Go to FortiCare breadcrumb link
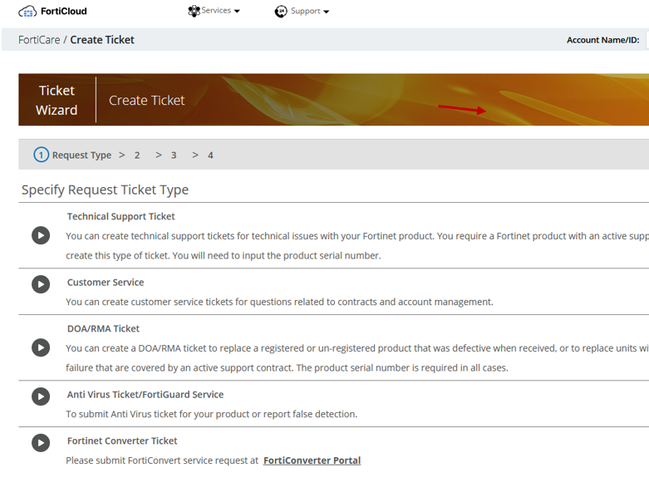The image size is (649, 478). (38, 40)
